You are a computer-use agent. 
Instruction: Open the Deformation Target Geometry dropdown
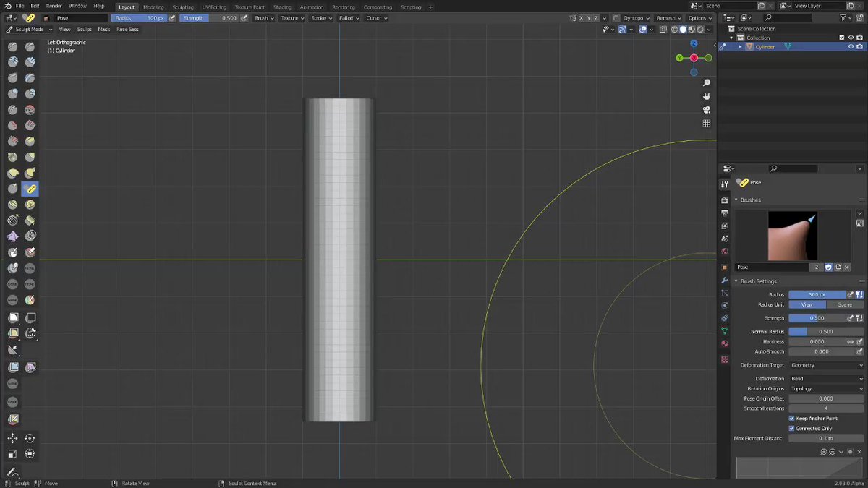[826, 365]
